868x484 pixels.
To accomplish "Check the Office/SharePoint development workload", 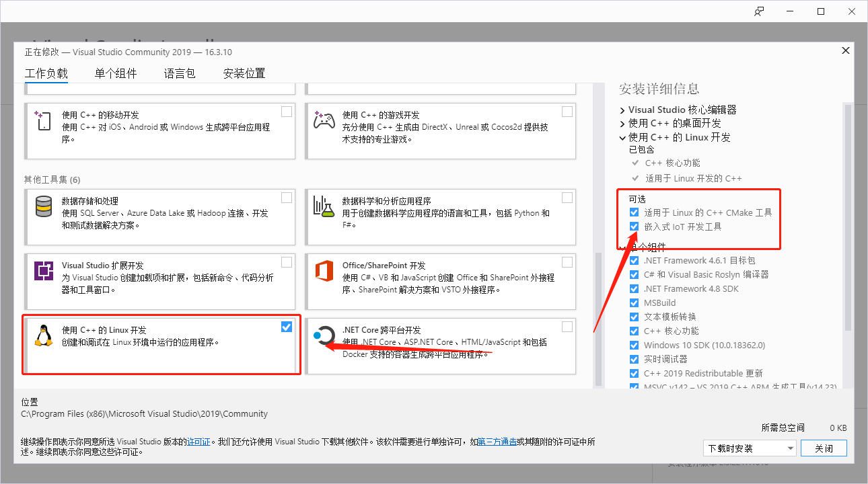I will coord(567,261).
